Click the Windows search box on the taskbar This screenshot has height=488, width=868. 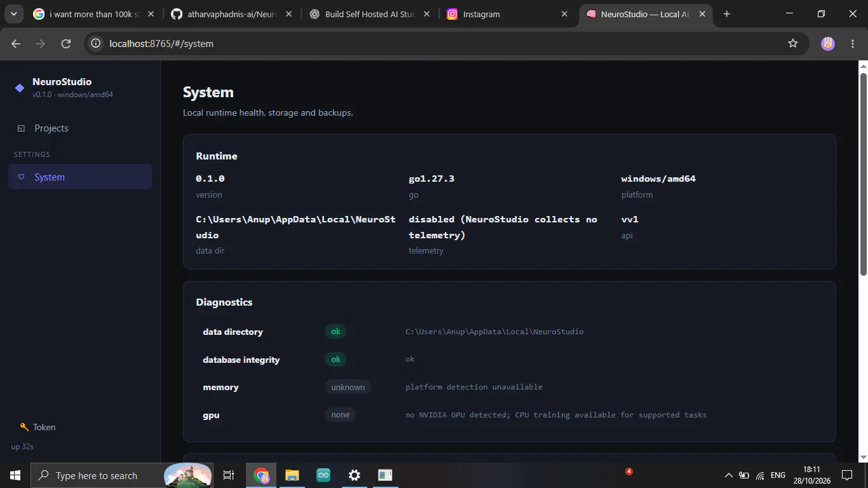pos(121,475)
